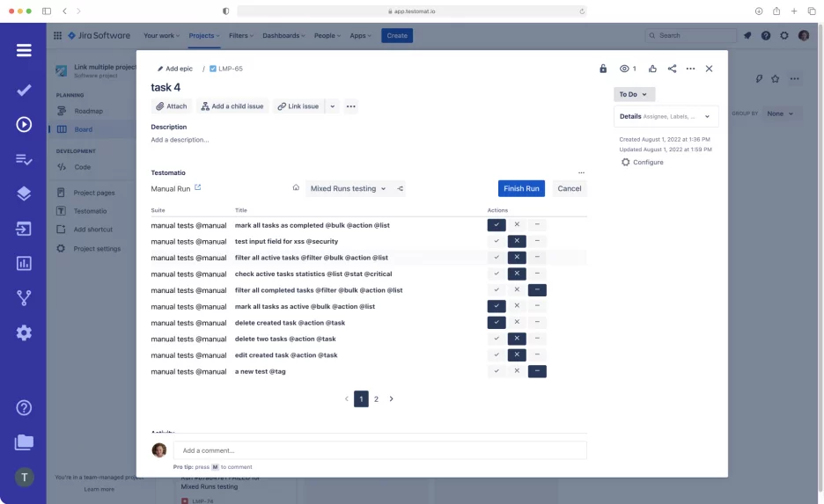This screenshot has height=504, width=824.
Task: Select Board in Jira sidebar
Action: 83,129
